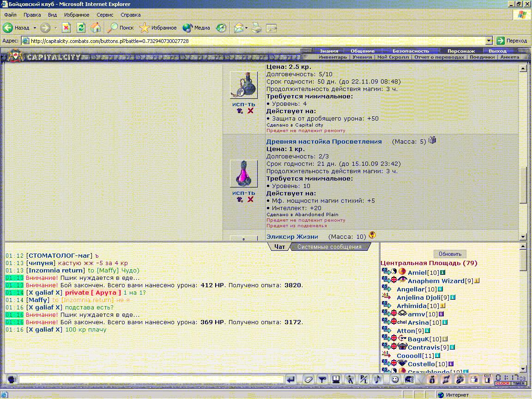The height and width of the screenshot is (399, 532).
Task: Click the browser Refresh icon
Action: (x=81, y=28)
